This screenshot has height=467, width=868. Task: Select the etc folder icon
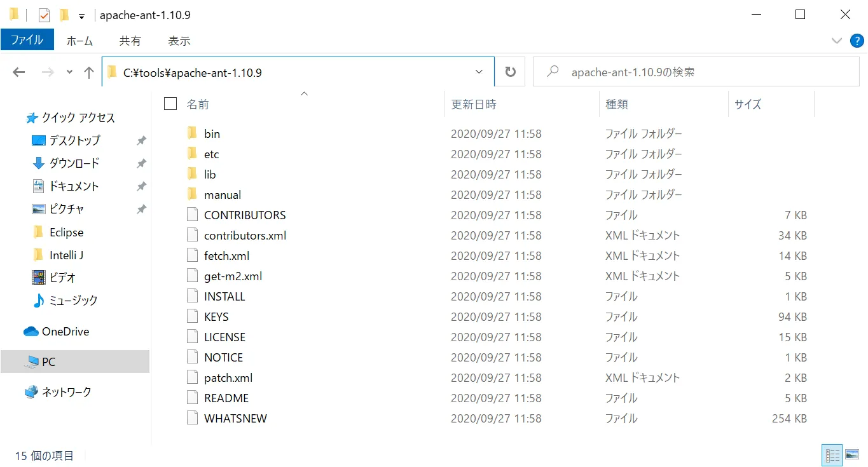193,154
